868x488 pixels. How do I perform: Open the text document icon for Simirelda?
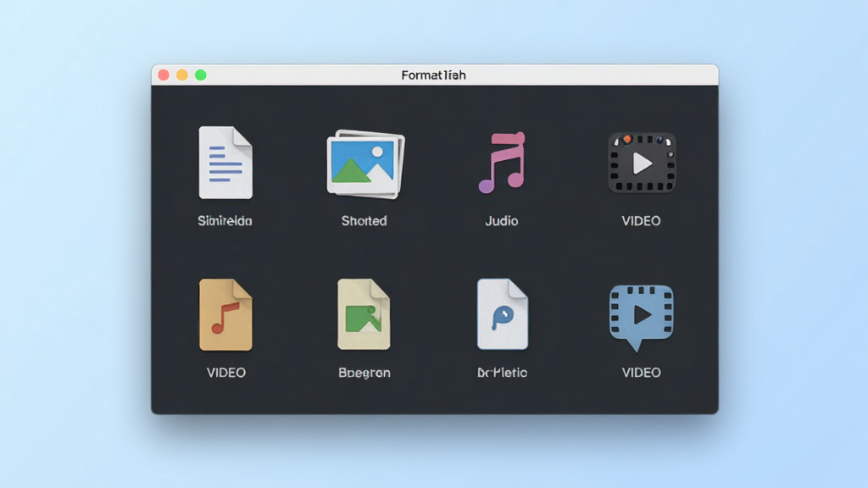click(225, 163)
